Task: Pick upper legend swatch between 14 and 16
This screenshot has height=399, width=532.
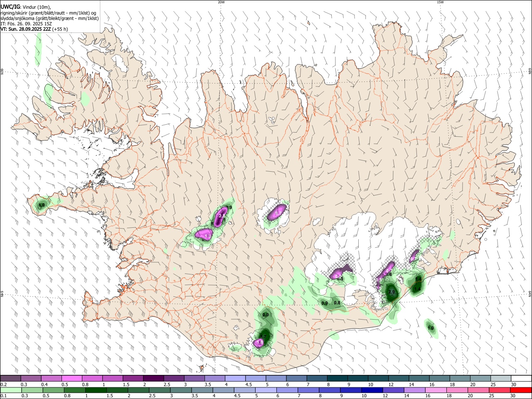Action: [419, 379]
